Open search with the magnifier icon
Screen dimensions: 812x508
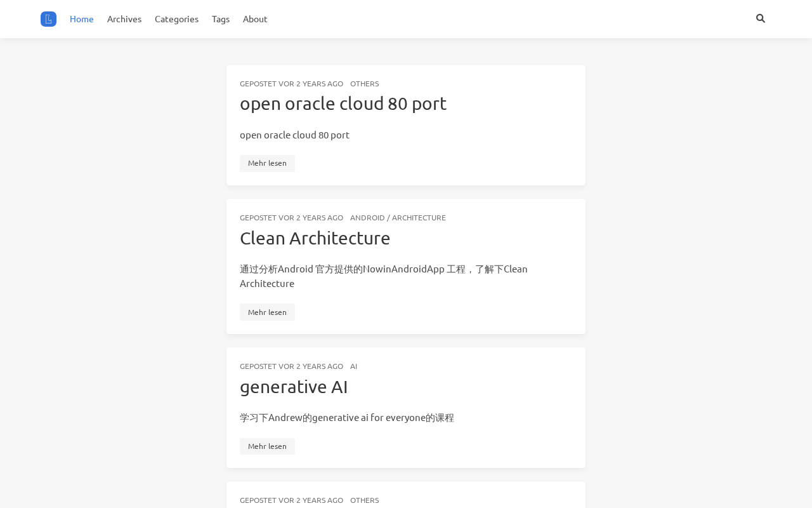coord(761,18)
